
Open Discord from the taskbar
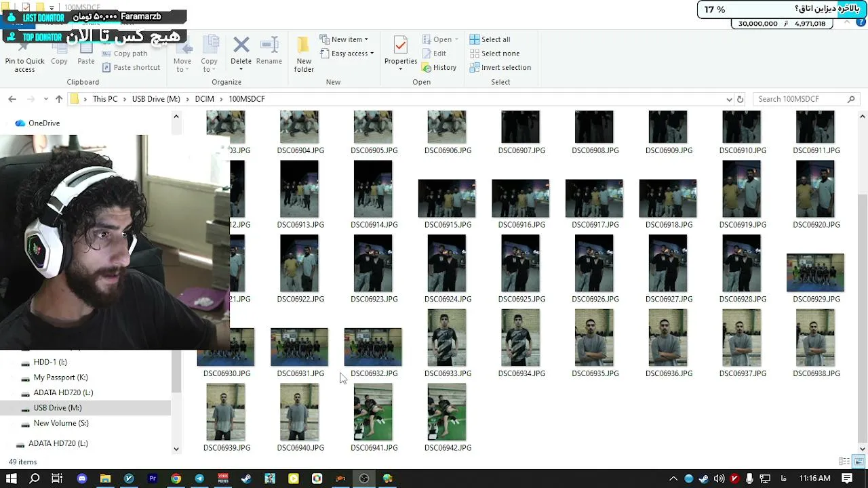pos(82,479)
